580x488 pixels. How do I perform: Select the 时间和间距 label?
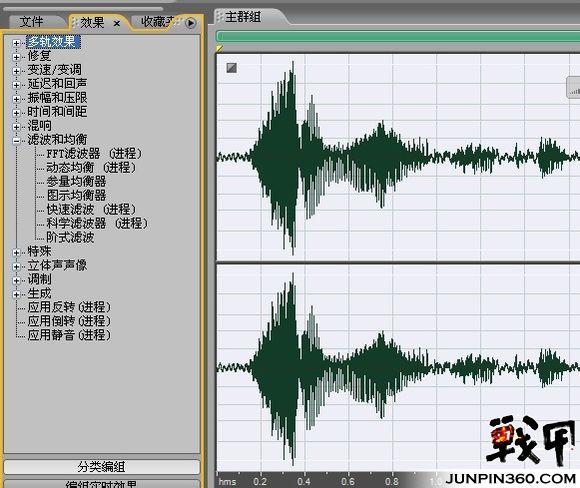[57, 111]
